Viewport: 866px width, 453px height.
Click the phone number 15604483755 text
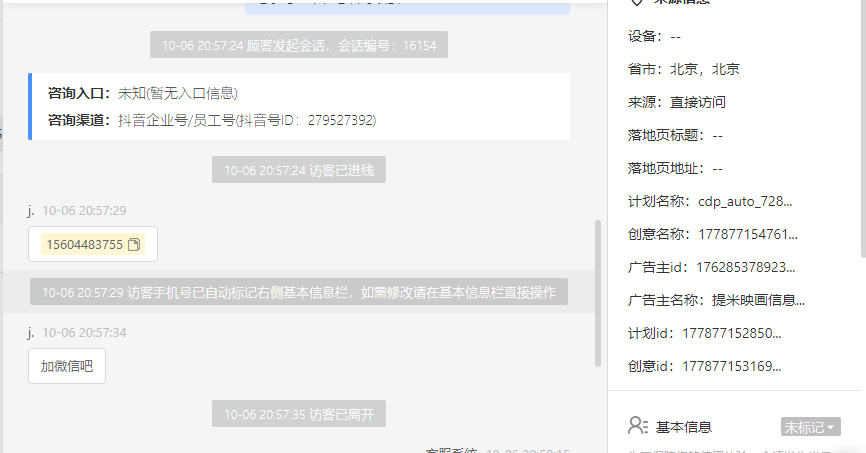coord(85,245)
